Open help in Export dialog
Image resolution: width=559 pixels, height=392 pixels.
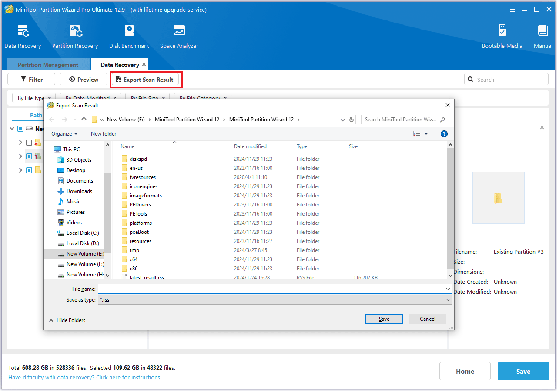(444, 134)
